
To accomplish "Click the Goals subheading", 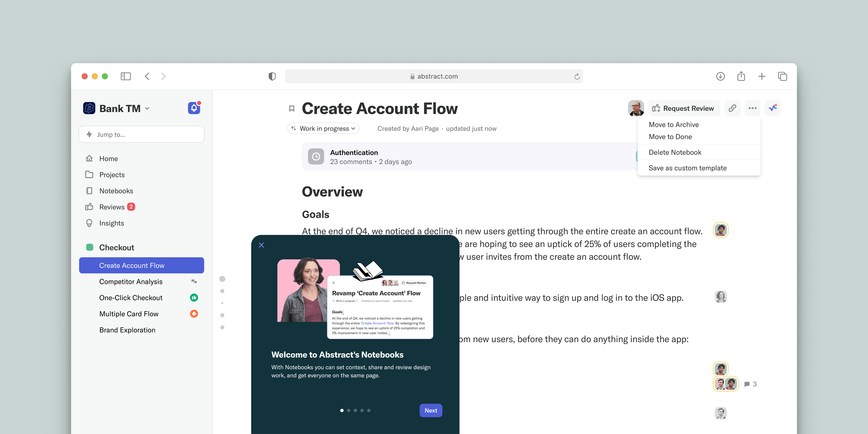I will click(x=315, y=214).
